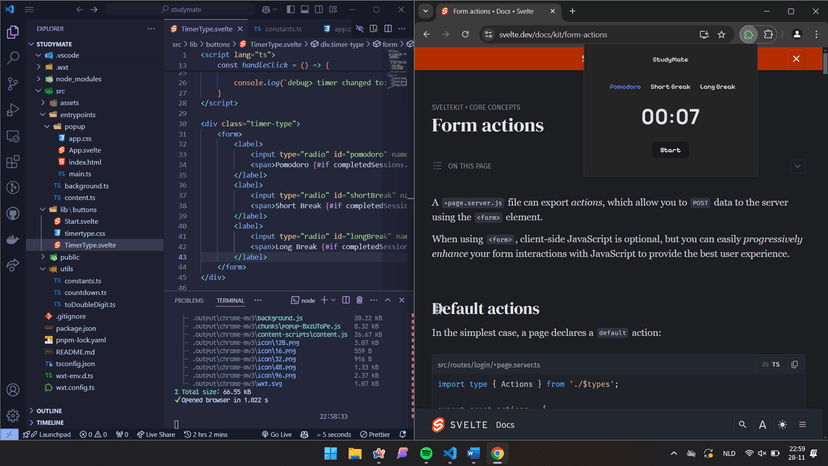Open the Source Control view
828x466 pixels.
[x=13, y=84]
